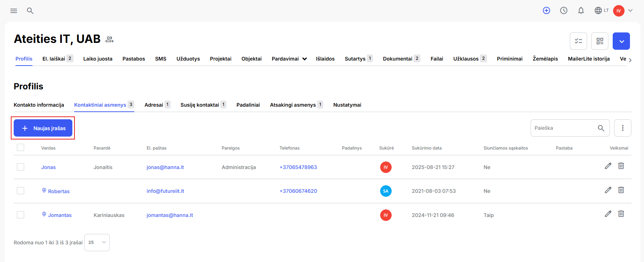Open the Adresai sub-tab
Viewport: 644px width, 262px height.
click(157, 105)
